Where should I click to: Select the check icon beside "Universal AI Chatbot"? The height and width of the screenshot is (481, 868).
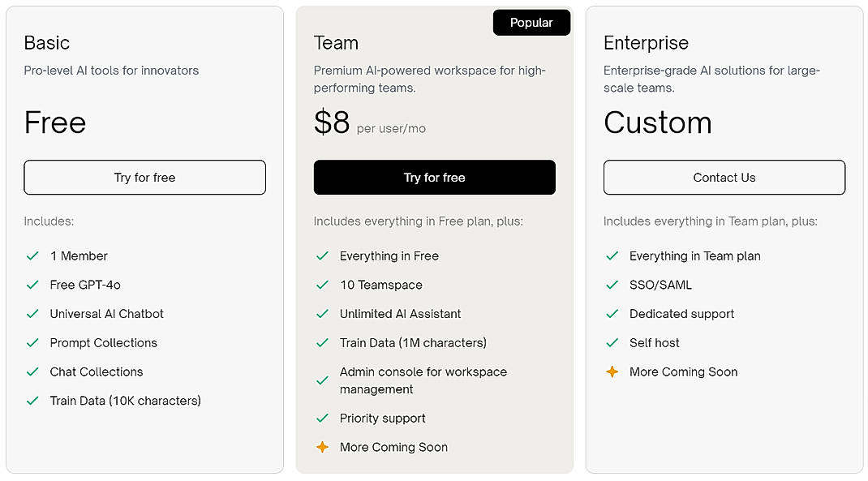(x=32, y=314)
